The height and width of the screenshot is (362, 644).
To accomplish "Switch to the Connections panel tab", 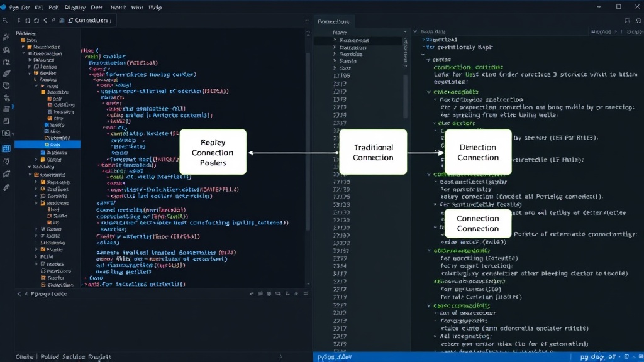I will [x=333, y=21].
